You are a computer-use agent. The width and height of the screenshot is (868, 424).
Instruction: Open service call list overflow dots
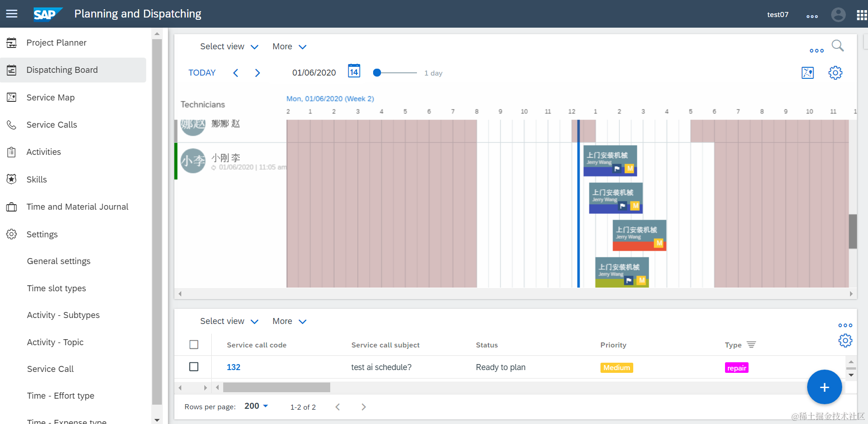pyautogui.click(x=845, y=325)
